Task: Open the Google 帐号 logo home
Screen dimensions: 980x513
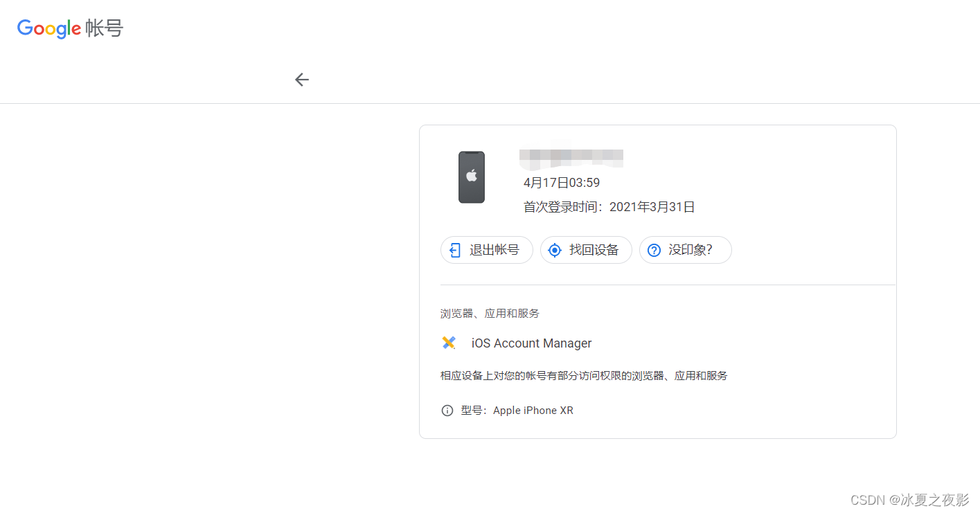Action: point(70,28)
